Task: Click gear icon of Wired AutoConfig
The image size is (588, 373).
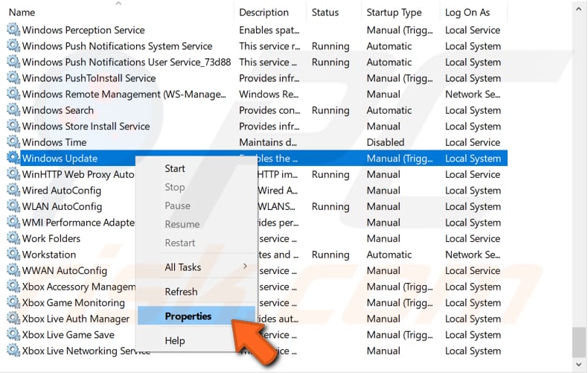Action: [x=13, y=191]
